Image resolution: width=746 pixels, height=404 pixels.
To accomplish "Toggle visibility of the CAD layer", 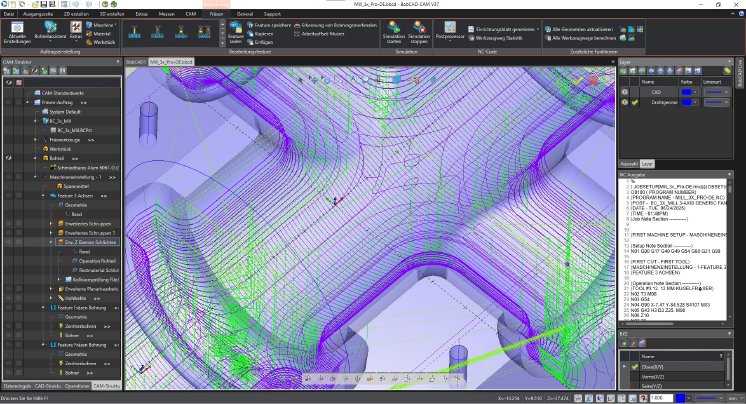I will [x=625, y=90].
